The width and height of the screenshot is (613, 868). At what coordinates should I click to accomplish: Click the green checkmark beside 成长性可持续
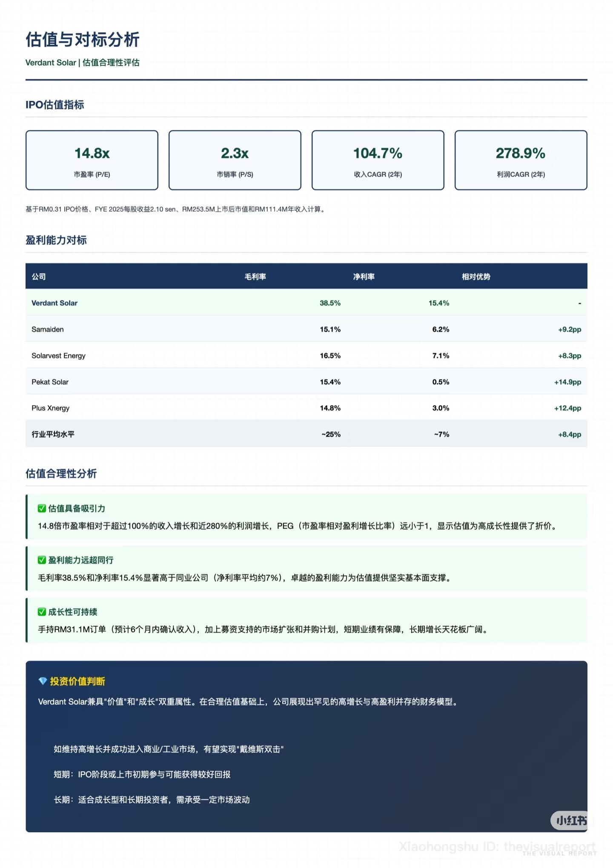tap(42, 612)
